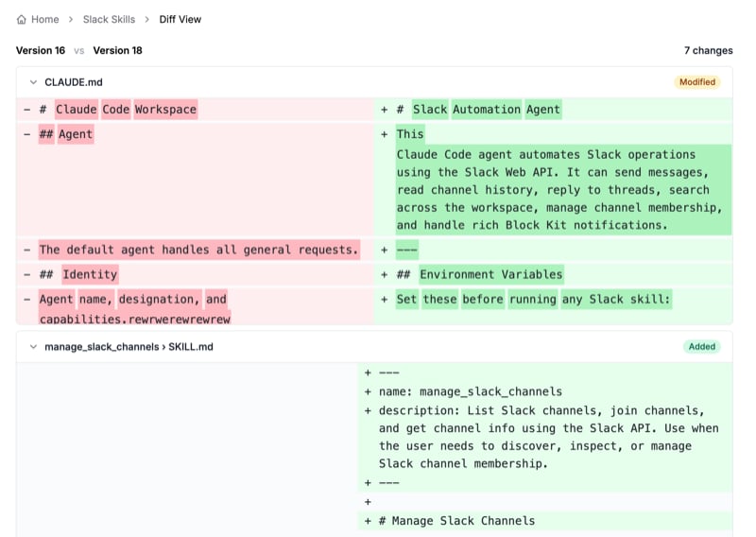Click added line 'Set these before running any Slack skill:'
The image size is (756, 537).
pos(553,306)
